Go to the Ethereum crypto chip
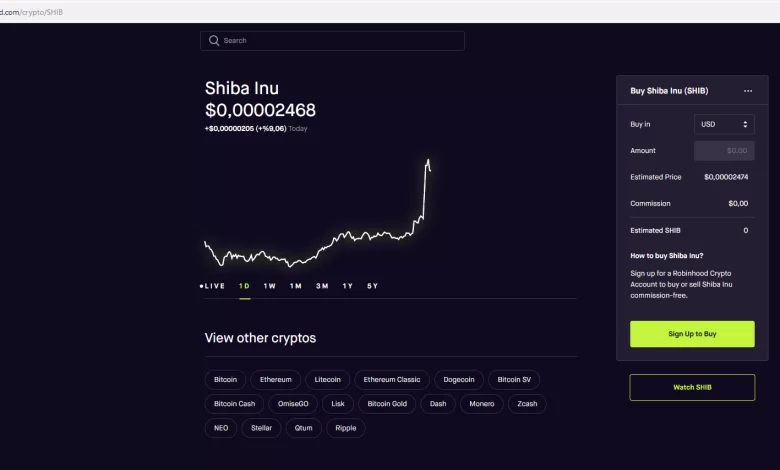This screenshot has height=470, width=780. point(276,379)
